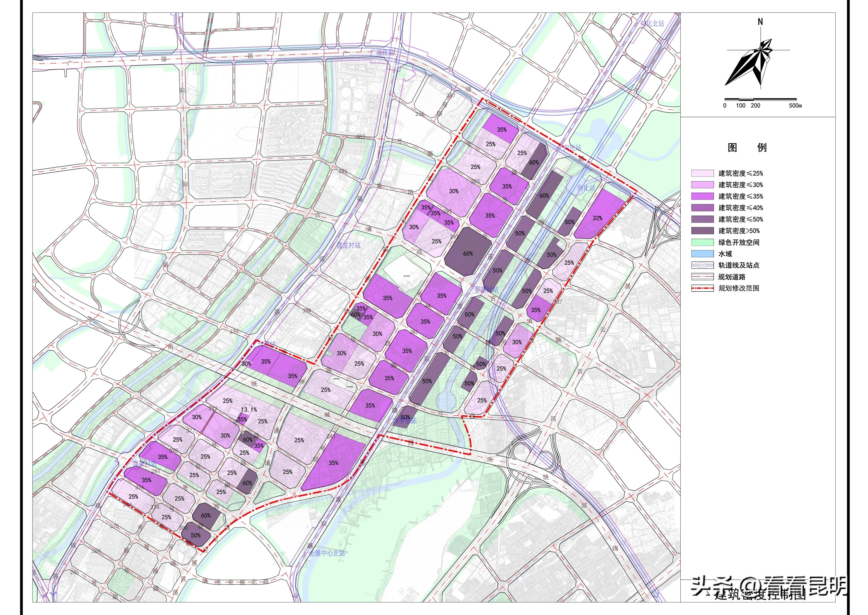Image resolution: width=868 pixels, height=615 pixels.
Task: Select the 建筑密度≤30% legend color swatch
Action: click(703, 185)
